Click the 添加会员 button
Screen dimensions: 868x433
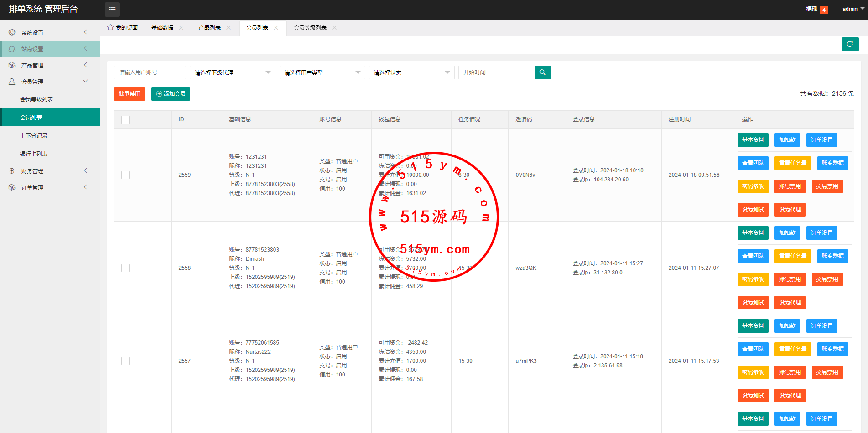pyautogui.click(x=171, y=94)
